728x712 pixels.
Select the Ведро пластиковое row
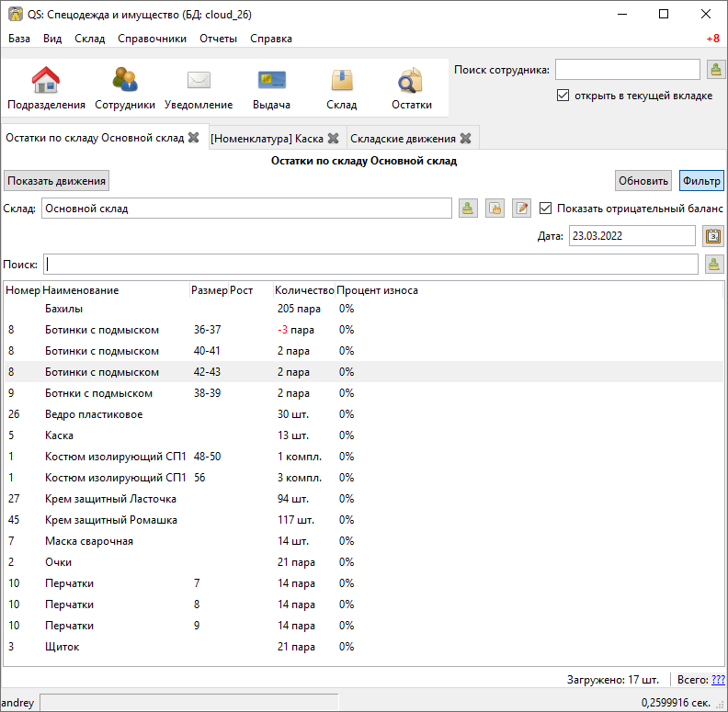coord(363,414)
